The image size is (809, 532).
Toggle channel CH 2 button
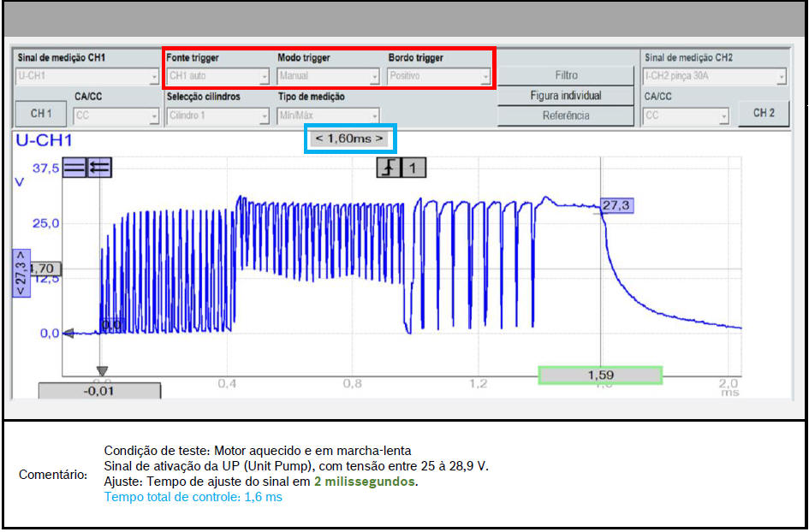pyautogui.click(x=763, y=113)
